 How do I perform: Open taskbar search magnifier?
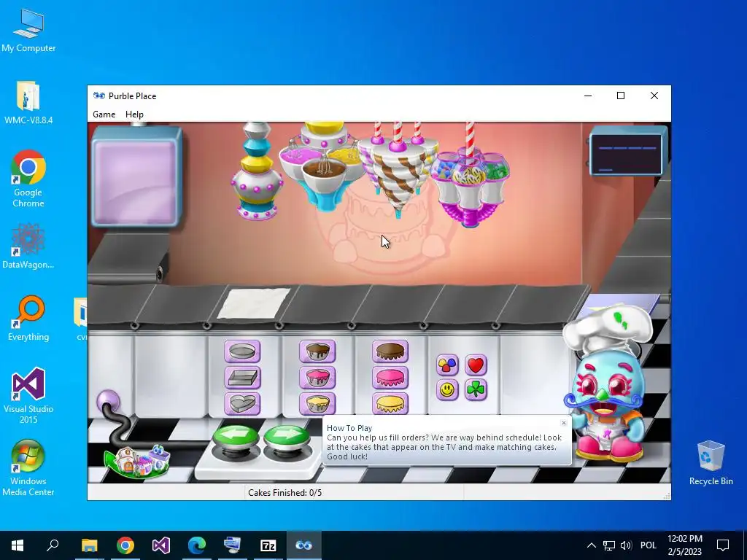pos(53,545)
